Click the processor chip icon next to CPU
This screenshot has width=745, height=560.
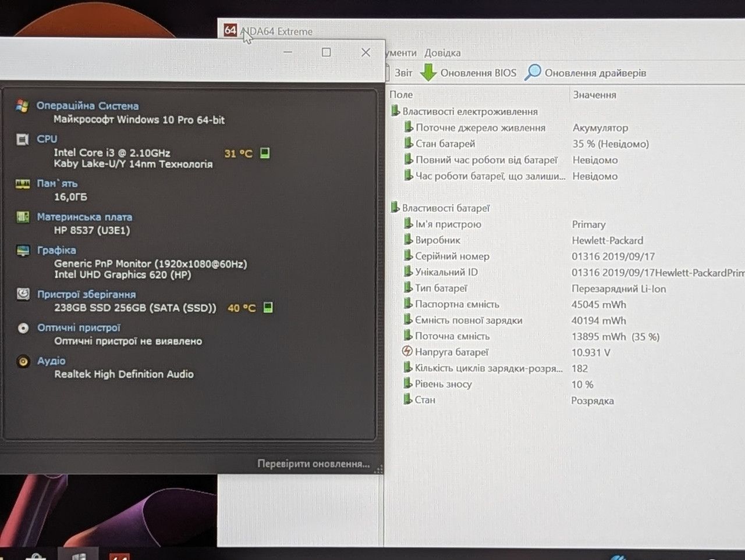(23, 139)
